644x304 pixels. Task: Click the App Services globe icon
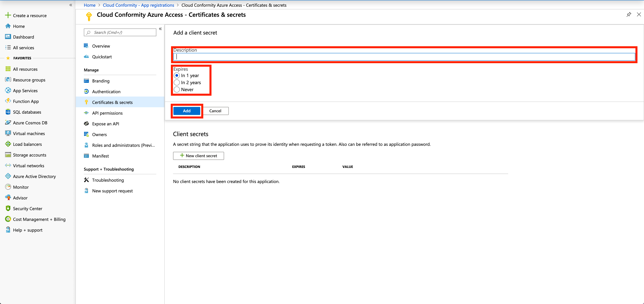[x=8, y=90]
